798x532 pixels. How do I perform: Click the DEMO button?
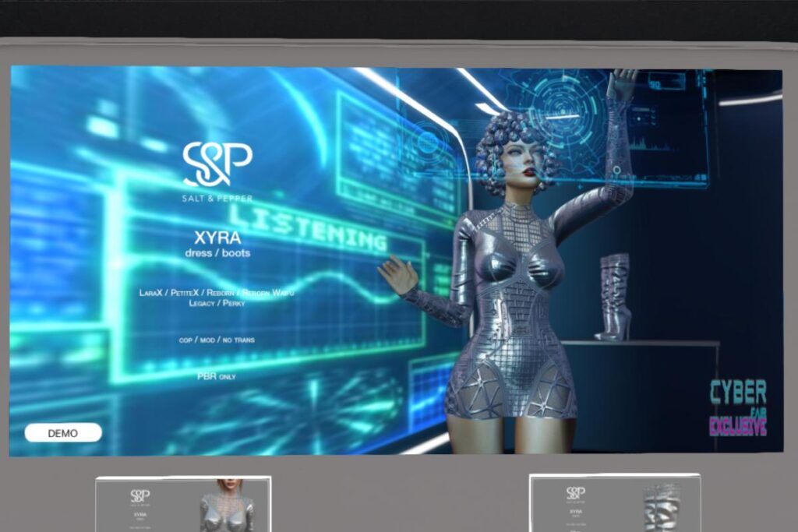(62, 432)
